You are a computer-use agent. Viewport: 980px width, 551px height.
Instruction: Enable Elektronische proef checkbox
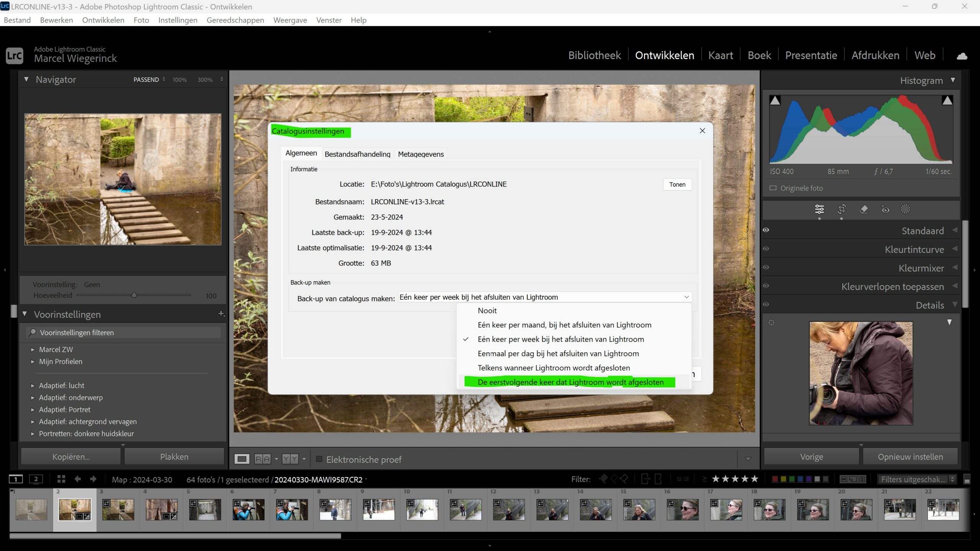[319, 459]
